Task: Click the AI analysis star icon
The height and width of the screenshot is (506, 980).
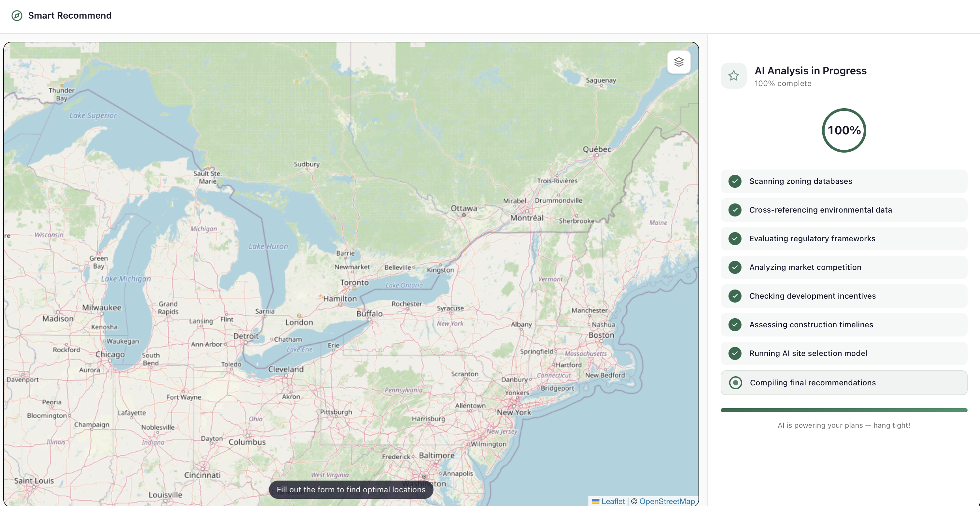Action: click(733, 76)
